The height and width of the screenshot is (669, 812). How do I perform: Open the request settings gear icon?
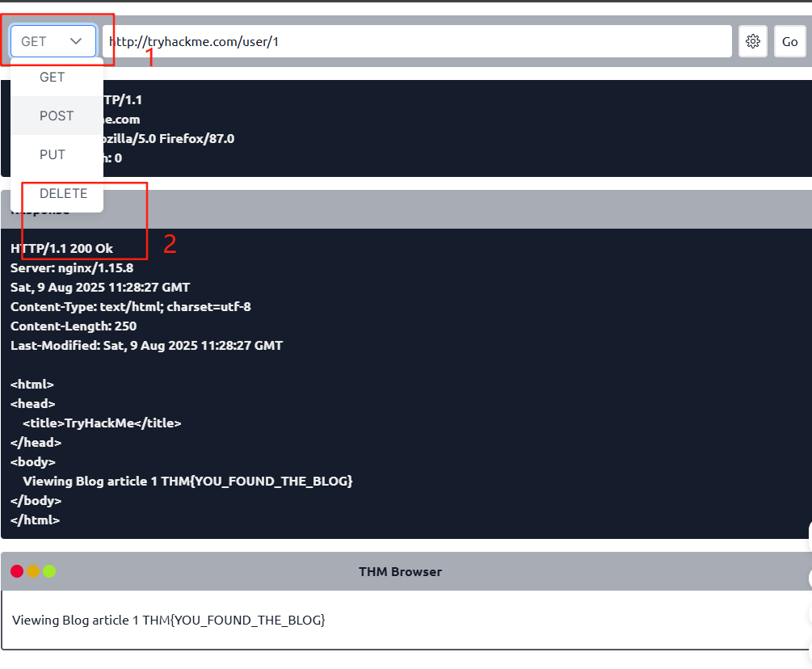[752, 41]
